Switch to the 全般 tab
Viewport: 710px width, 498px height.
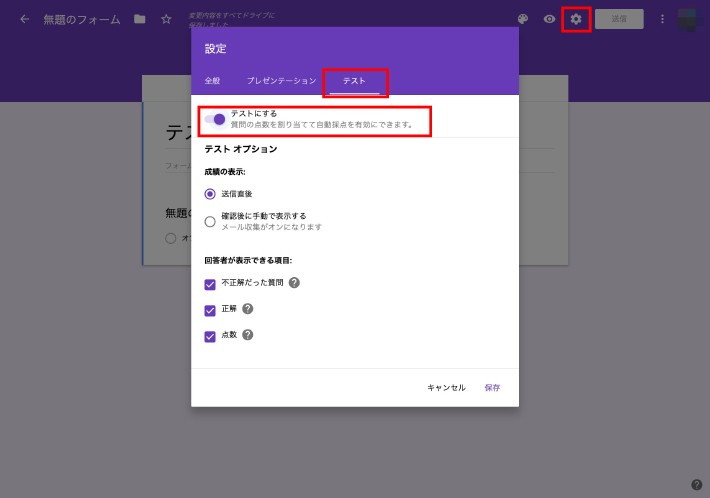(212, 81)
